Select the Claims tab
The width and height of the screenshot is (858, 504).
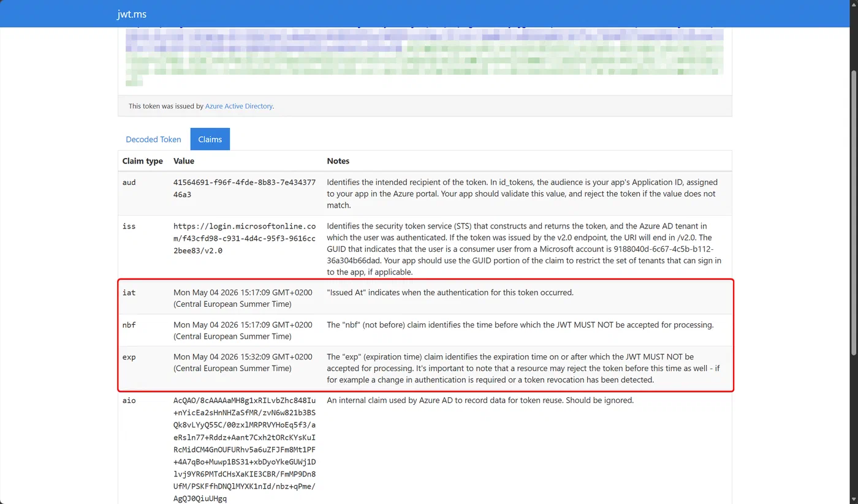(x=210, y=139)
